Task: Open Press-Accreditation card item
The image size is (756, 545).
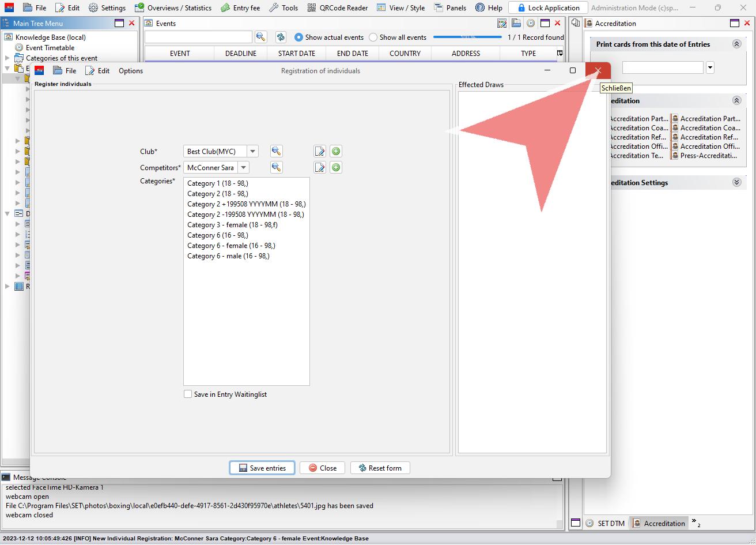Action: pyautogui.click(x=708, y=156)
